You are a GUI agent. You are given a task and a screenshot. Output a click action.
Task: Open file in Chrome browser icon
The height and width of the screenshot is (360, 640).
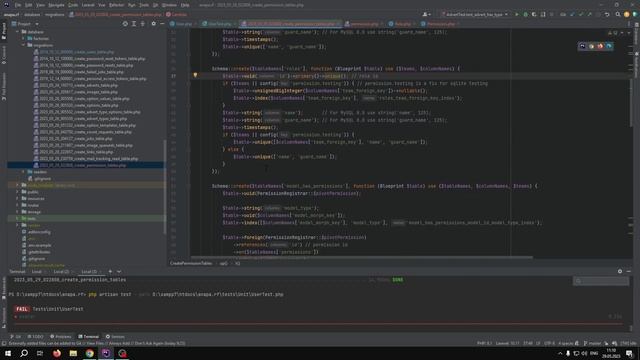pyautogui.click(x=591, y=46)
